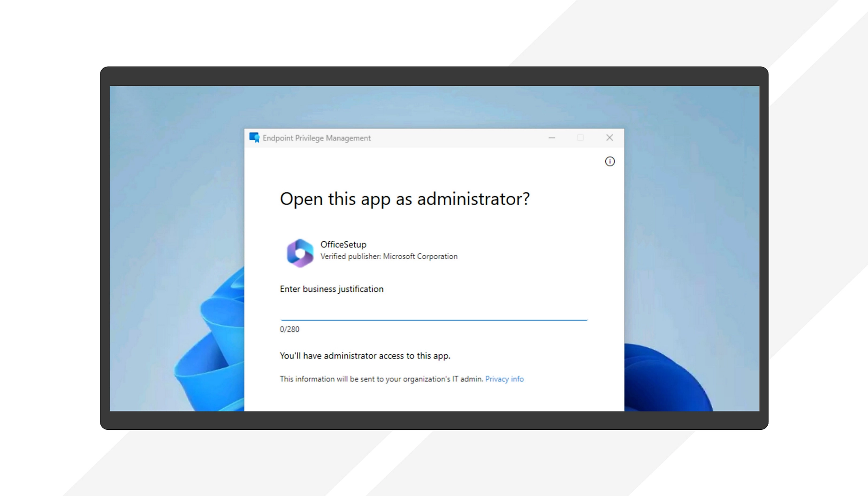The height and width of the screenshot is (496, 868).
Task: Minimize the Endpoint Privilege Management window
Action: [x=552, y=137]
